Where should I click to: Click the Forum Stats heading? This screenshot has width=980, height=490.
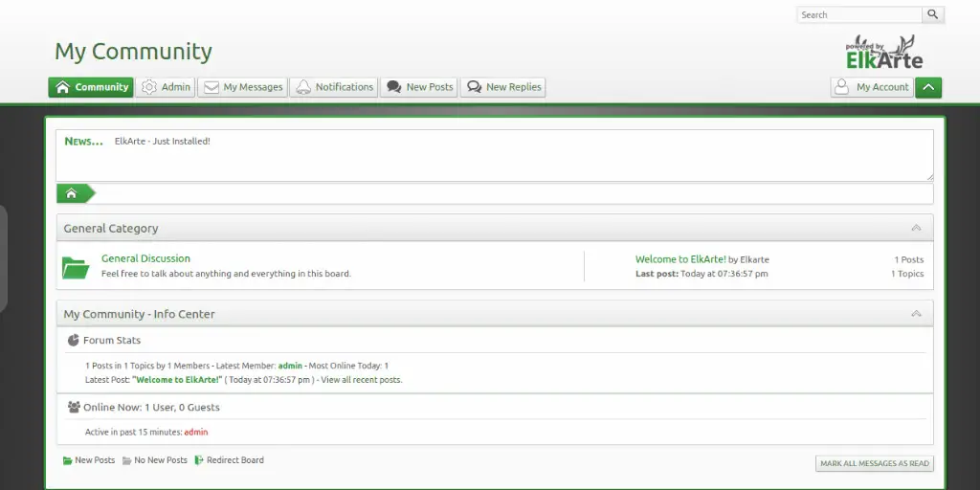click(112, 340)
